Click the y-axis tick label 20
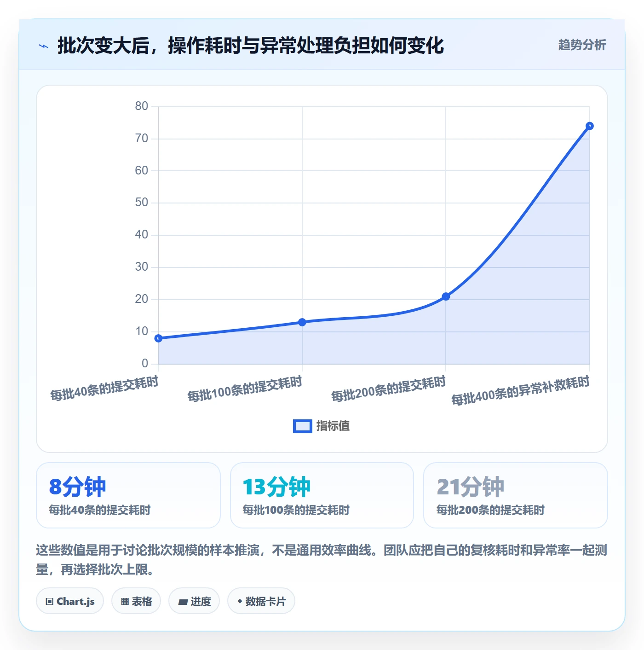Screen dimensions: 644x650 coord(142,299)
